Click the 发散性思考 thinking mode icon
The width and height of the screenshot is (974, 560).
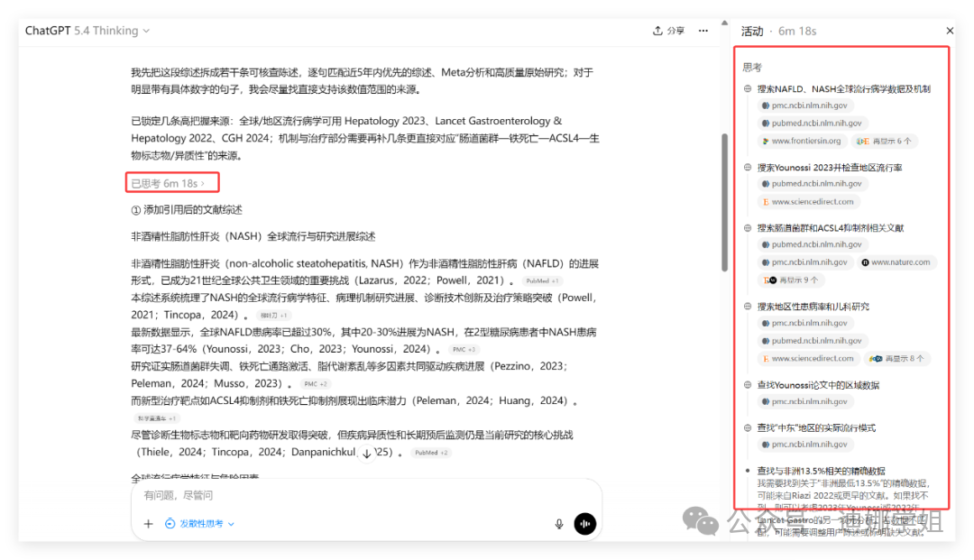coord(170,523)
